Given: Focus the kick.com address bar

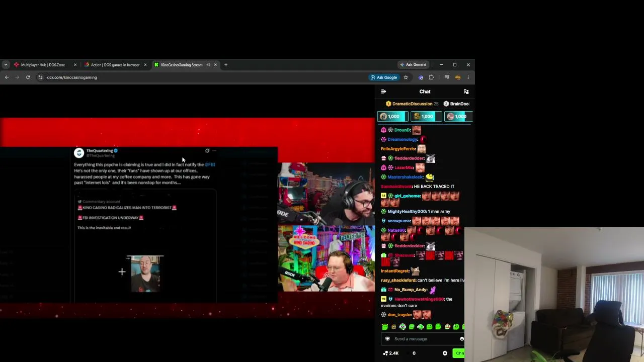Looking at the screenshot, I should pos(201,77).
